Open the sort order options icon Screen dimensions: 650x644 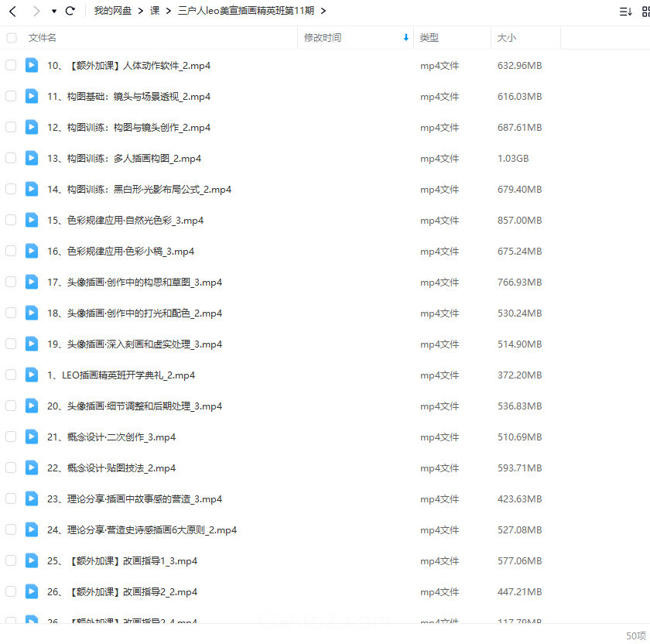click(x=625, y=11)
